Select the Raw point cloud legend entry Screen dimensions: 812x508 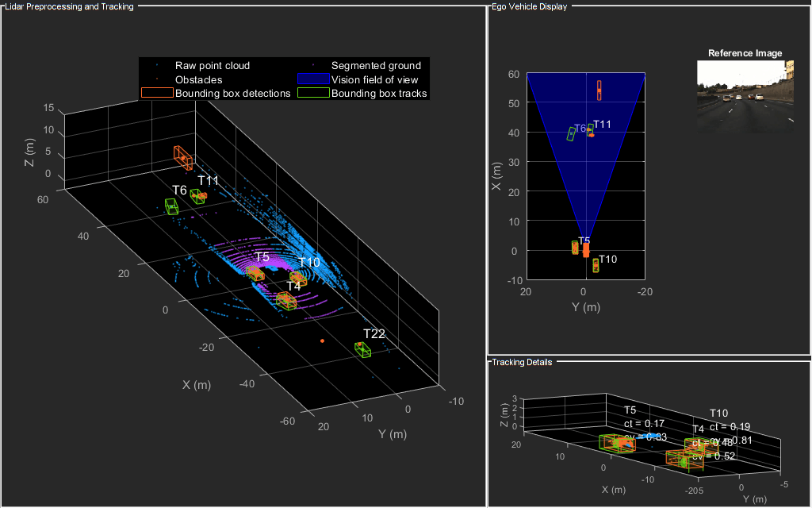click(x=213, y=65)
